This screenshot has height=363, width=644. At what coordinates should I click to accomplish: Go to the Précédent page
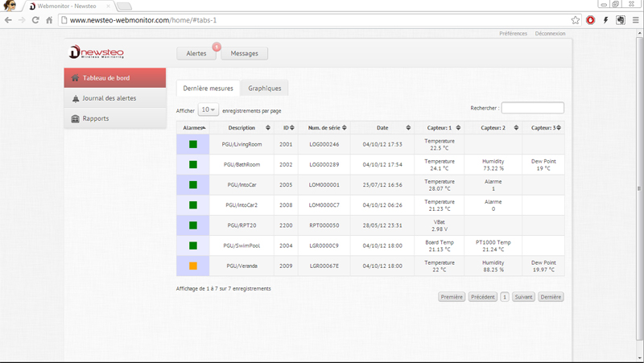[x=483, y=297]
